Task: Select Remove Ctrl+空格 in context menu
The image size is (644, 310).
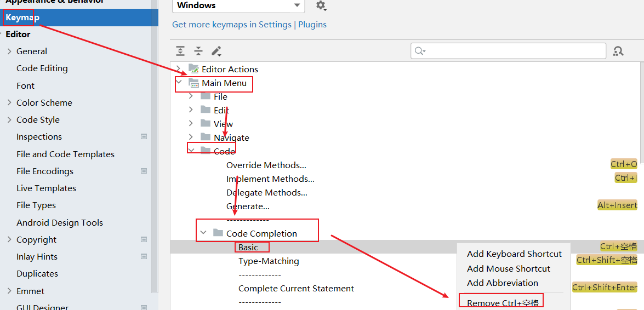Action: click(503, 303)
